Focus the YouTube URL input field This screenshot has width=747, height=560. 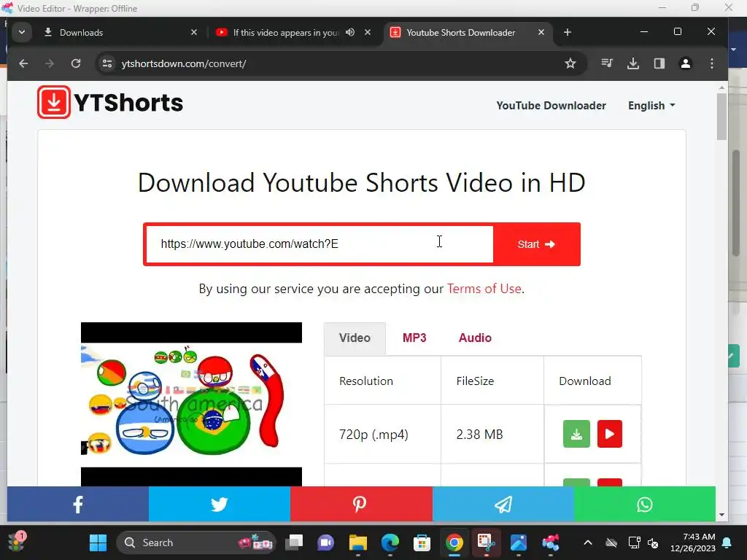(320, 244)
